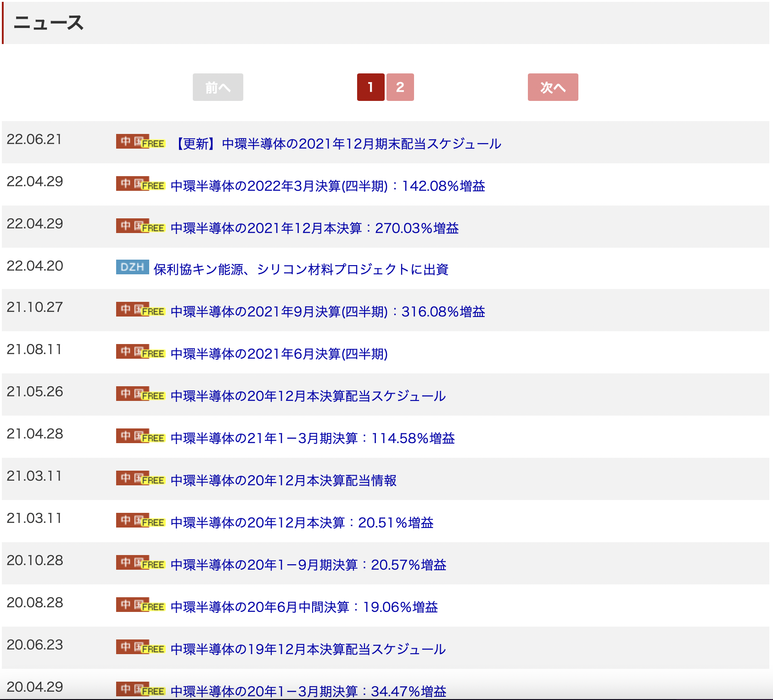
Task: Open 保利協キン能源 シリコン材料プロジェクト article
Action: click(x=301, y=269)
